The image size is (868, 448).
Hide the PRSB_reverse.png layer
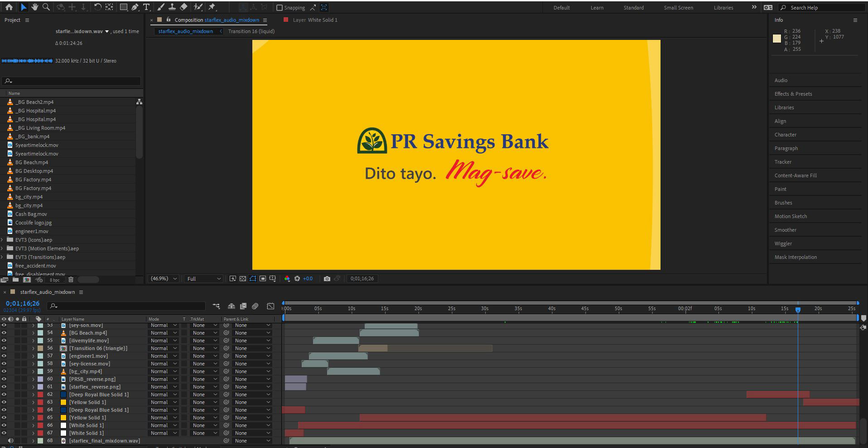[4, 379]
